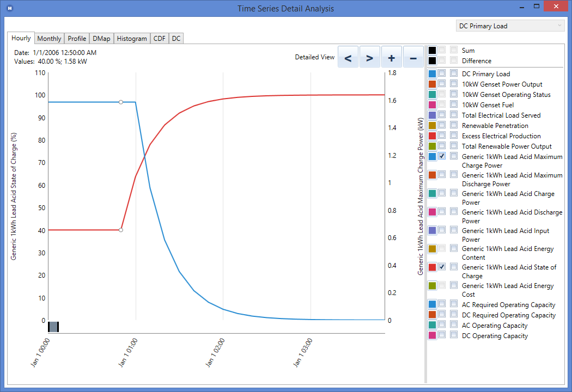Zoom in with the plus button
This screenshot has height=392, width=572.
tap(391, 57)
